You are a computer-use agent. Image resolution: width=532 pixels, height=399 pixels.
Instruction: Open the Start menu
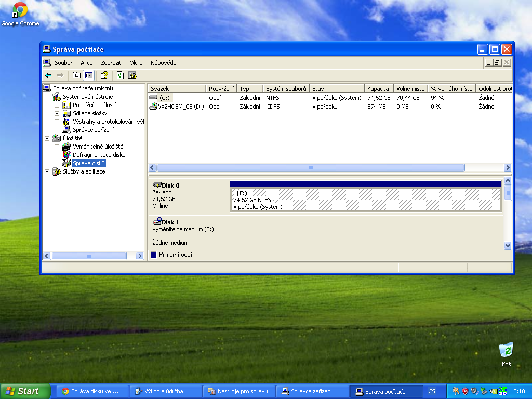25,391
